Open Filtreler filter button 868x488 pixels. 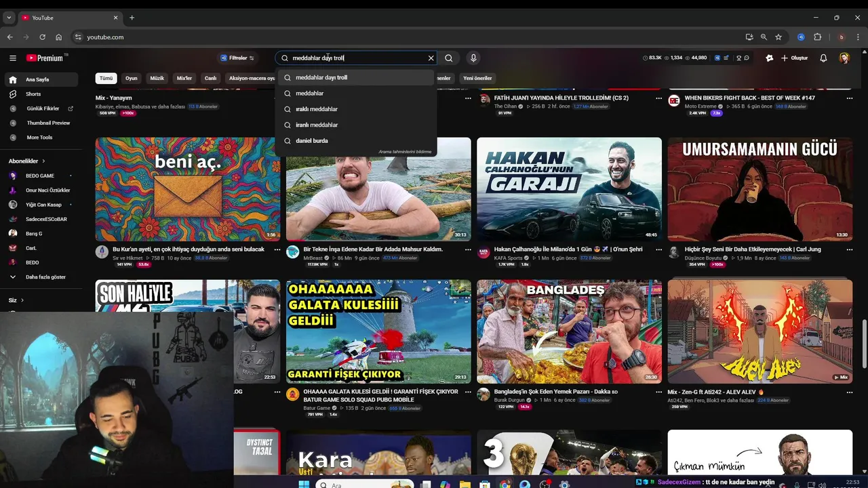click(x=237, y=58)
